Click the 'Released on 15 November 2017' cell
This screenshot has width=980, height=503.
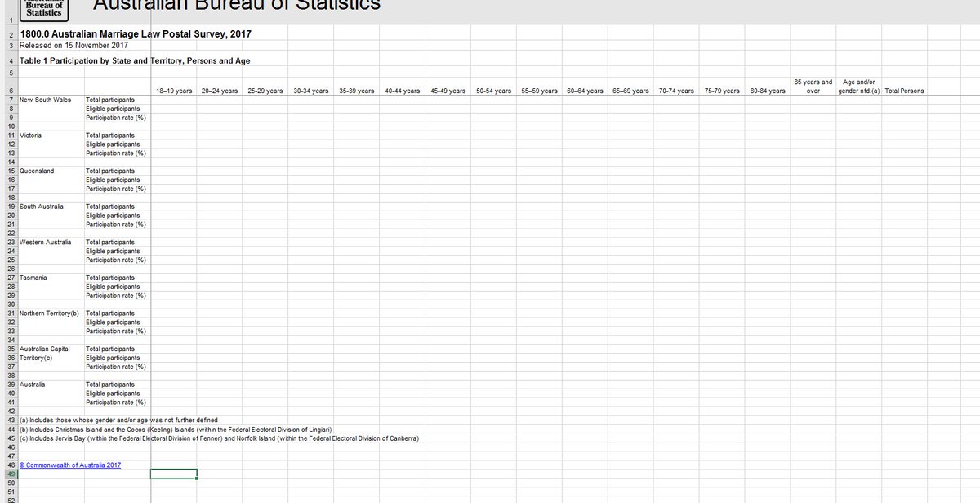click(73, 46)
